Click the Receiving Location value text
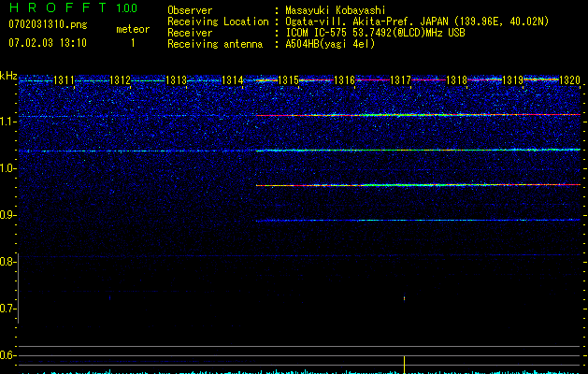Image resolution: width=588 pixels, height=374 pixels. coord(417,22)
